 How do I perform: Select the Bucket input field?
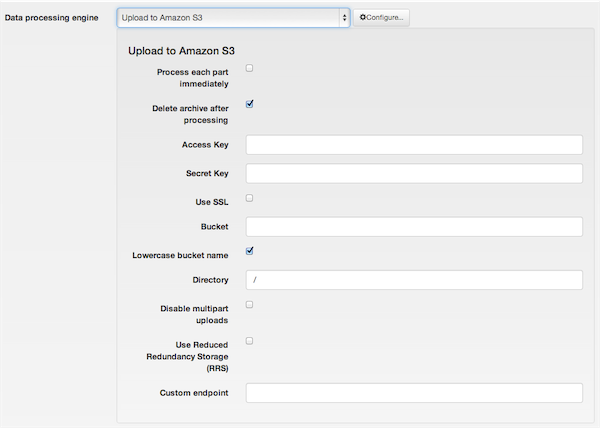point(414,226)
